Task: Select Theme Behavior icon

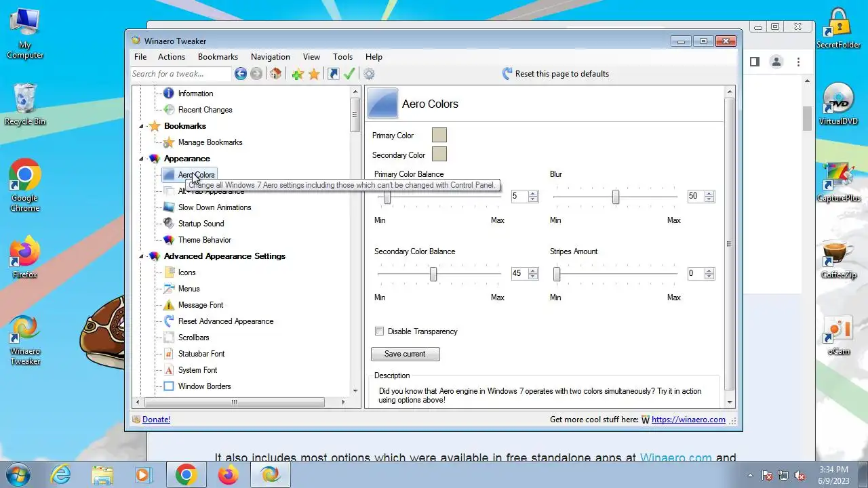Action: tap(169, 240)
